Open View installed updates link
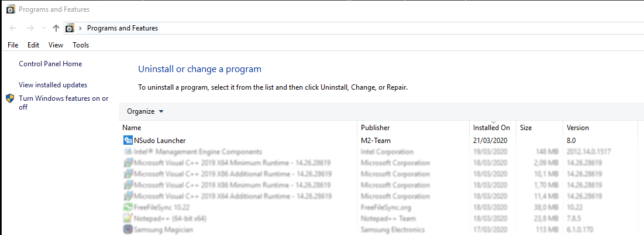The height and width of the screenshot is (235, 644). pyautogui.click(x=53, y=85)
